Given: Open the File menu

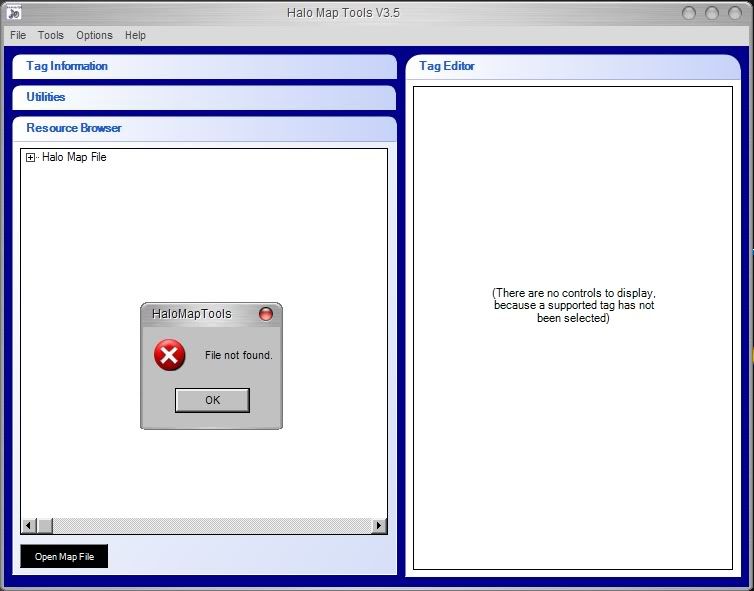Looking at the screenshot, I should pos(18,35).
